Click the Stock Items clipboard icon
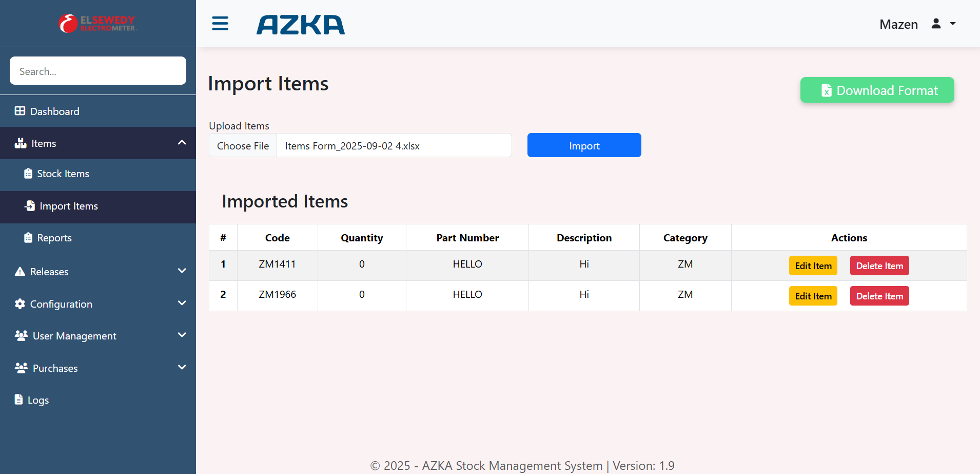 click(28, 174)
